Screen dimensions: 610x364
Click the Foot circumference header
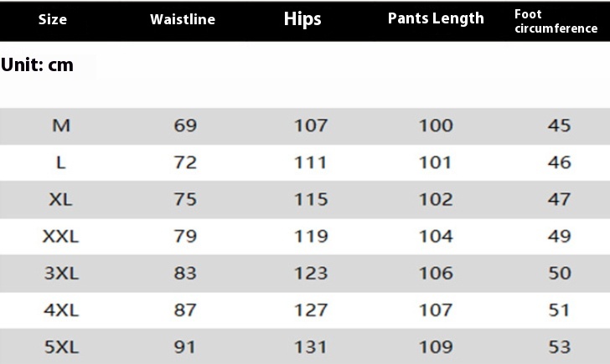556,21
